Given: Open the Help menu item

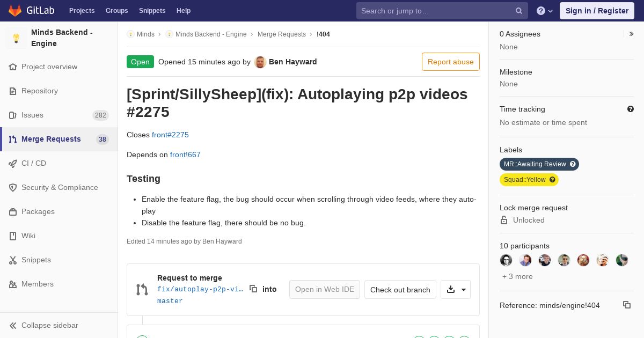Looking at the screenshot, I should point(184,11).
